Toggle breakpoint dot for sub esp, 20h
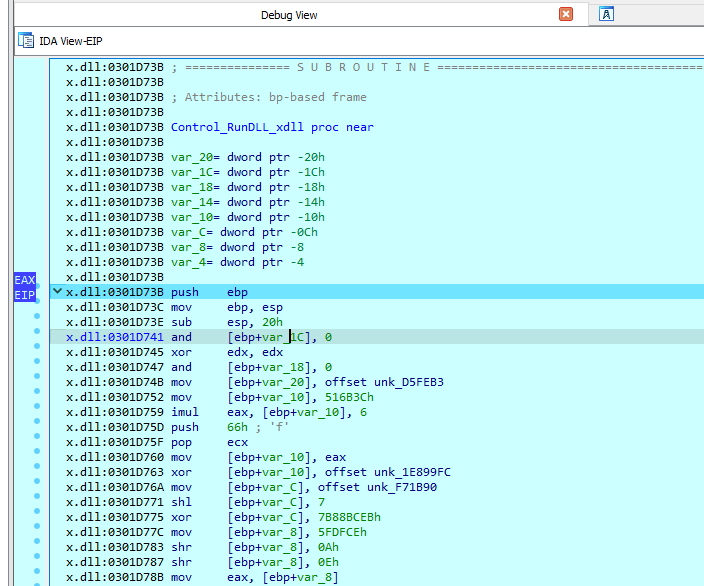Viewport: 704px width, 586px height. coord(37,331)
